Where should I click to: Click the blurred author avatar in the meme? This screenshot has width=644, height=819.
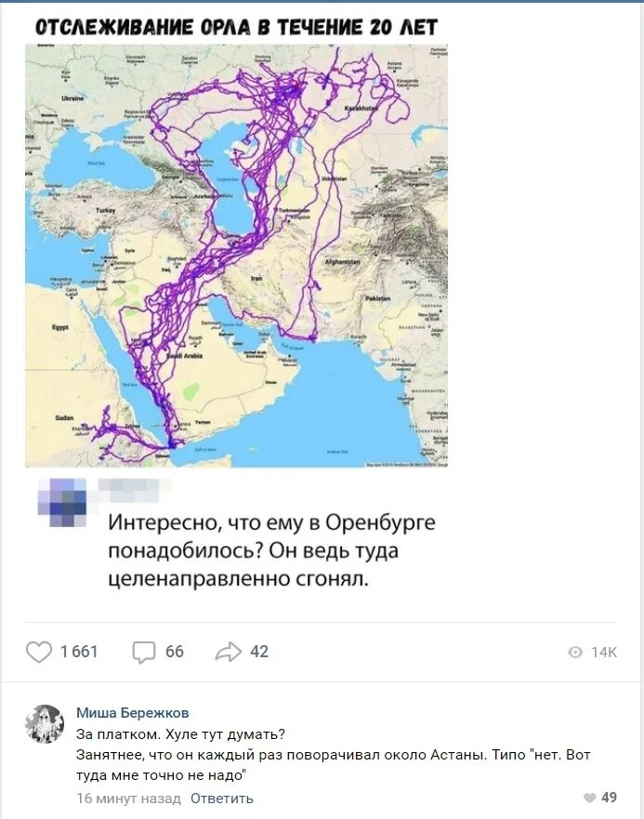tap(62, 502)
